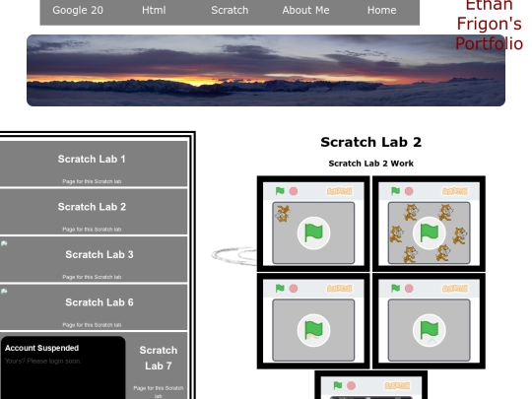Click red stop button in bottom-left project header
The height and width of the screenshot is (399, 532).
[294, 289]
